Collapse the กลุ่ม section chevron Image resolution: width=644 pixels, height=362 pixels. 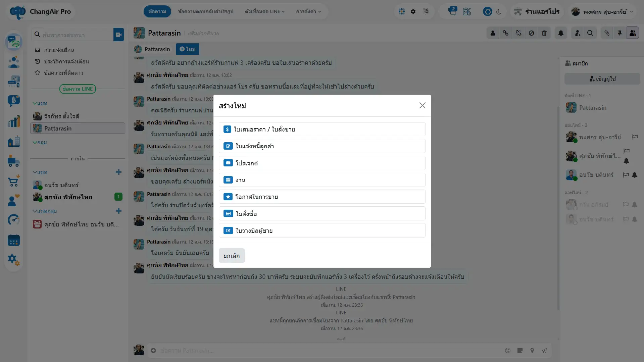tap(40, 142)
